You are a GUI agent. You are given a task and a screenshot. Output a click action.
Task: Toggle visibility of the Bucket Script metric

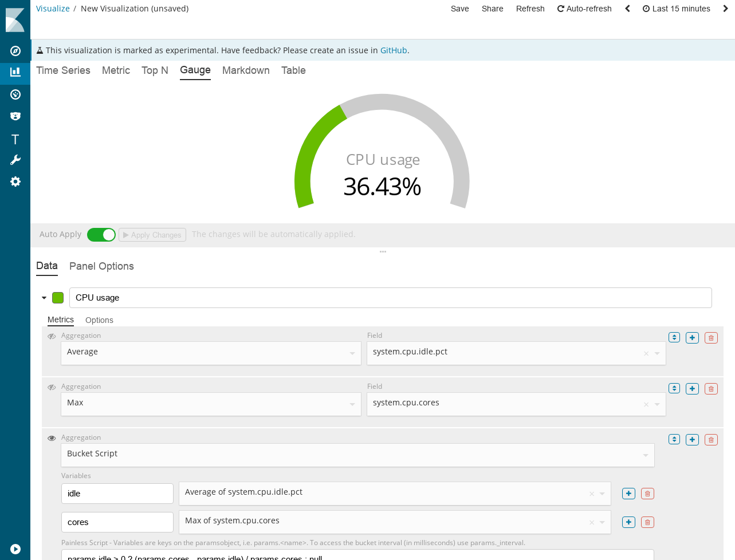(x=52, y=438)
